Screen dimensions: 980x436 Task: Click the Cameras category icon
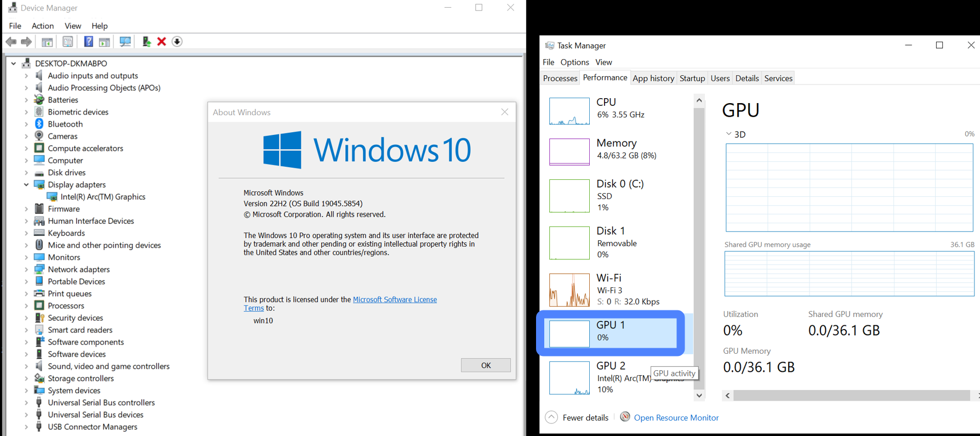39,136
